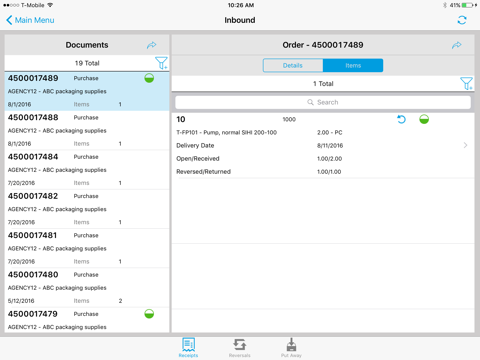Screen dimensions: 480x360
Task: Focus the Search field
Action: point(323,102)
